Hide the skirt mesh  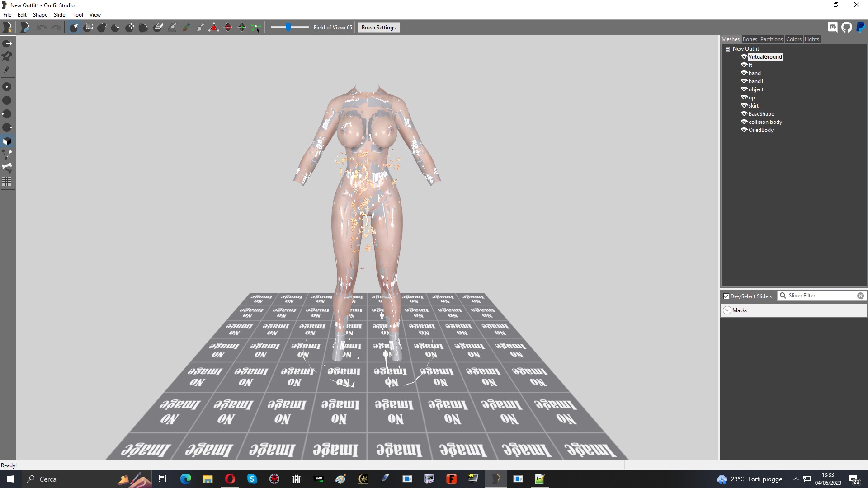(744, 106)
